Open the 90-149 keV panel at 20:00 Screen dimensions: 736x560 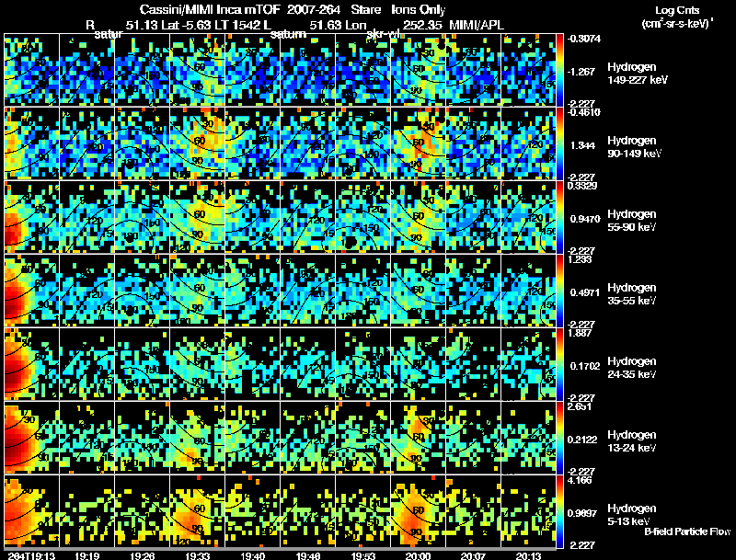pos(418,143)
